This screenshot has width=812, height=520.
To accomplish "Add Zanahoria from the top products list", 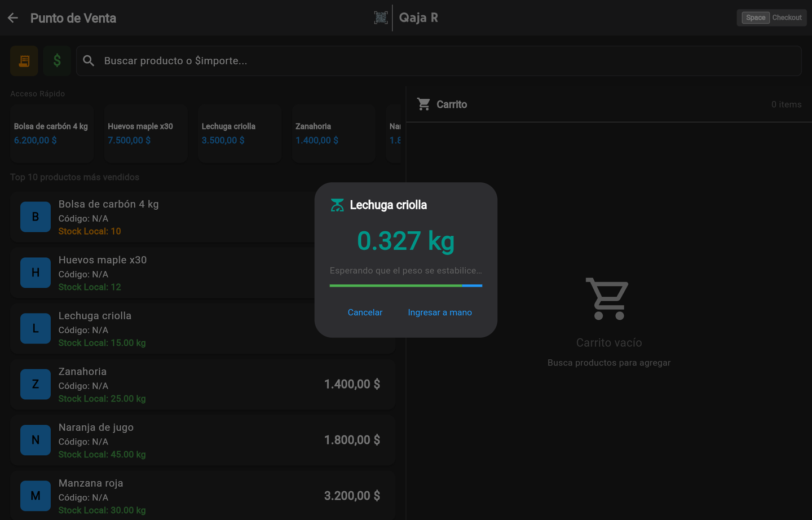I will coord(202,385).
